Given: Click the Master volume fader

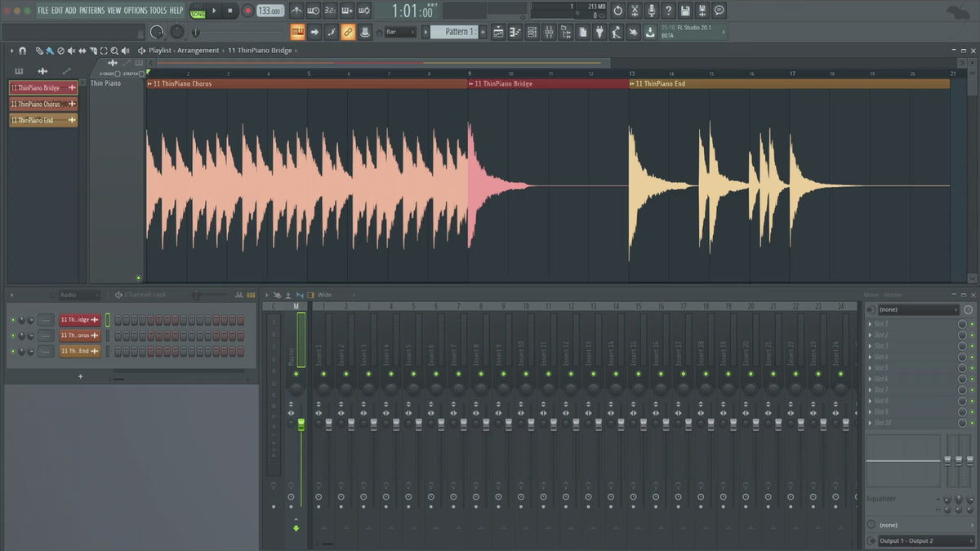Looking at the screenshot, I should 301,424.
